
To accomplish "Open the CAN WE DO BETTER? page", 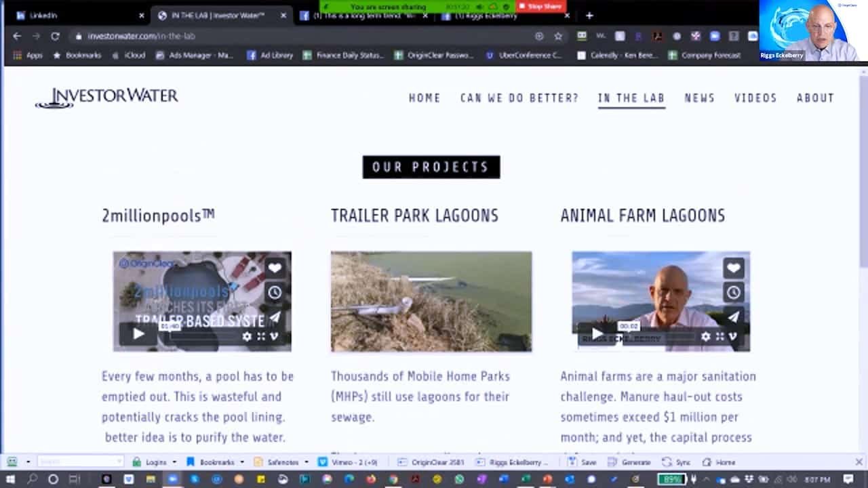I will [x=519, y=98].
